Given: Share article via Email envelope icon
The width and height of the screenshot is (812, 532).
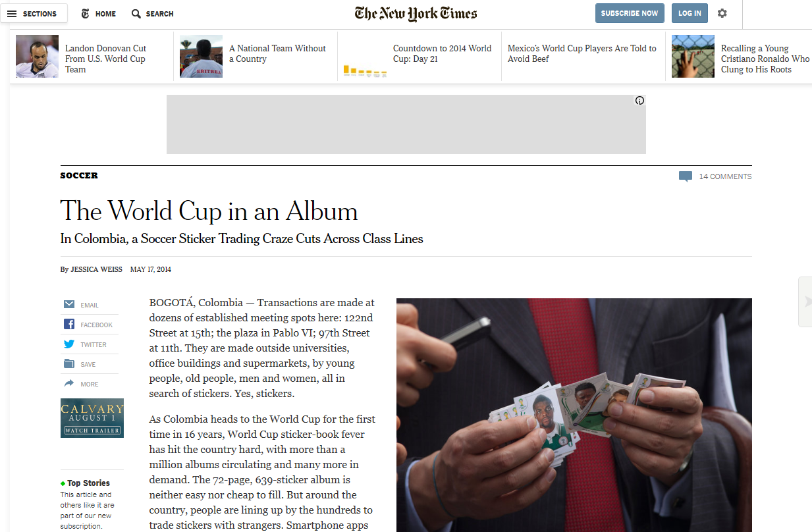Looking at the screenshot, I should click(69, 304).
